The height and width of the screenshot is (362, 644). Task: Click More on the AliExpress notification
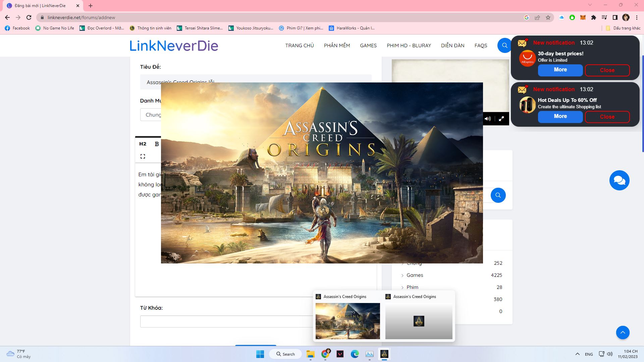click(560, 70)
